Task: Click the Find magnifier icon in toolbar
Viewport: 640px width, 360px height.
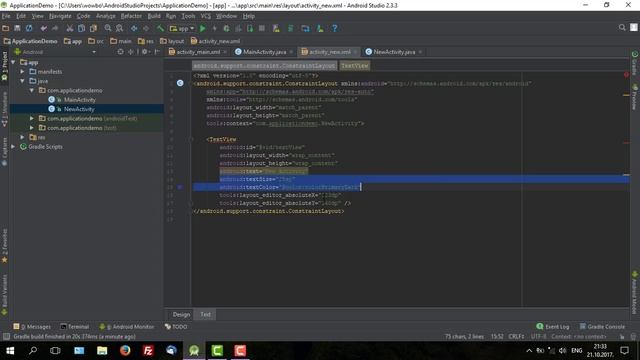Action: (108, 28)
